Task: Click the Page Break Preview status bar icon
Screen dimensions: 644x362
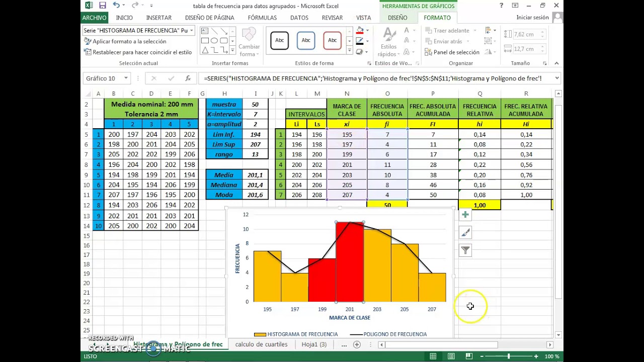Action: coord(469,356)
